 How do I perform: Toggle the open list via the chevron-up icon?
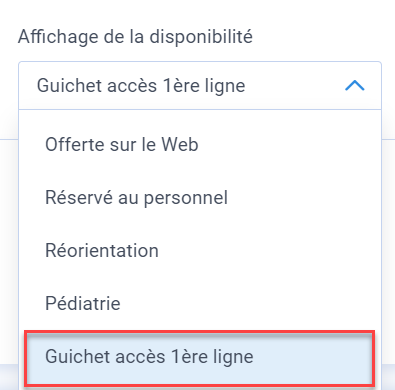pos(355,86)
